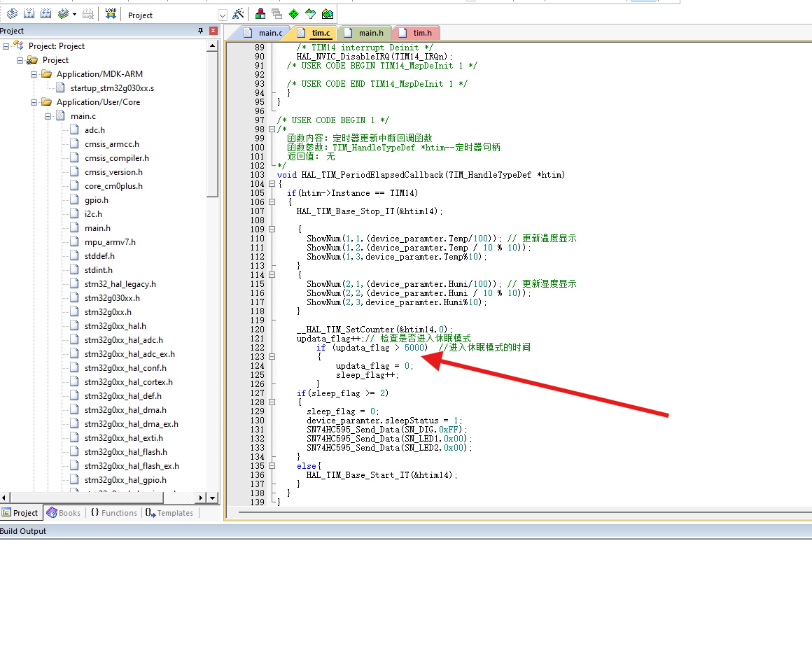
Task: Click the Project target icon in tree
Action: [33, 60]
